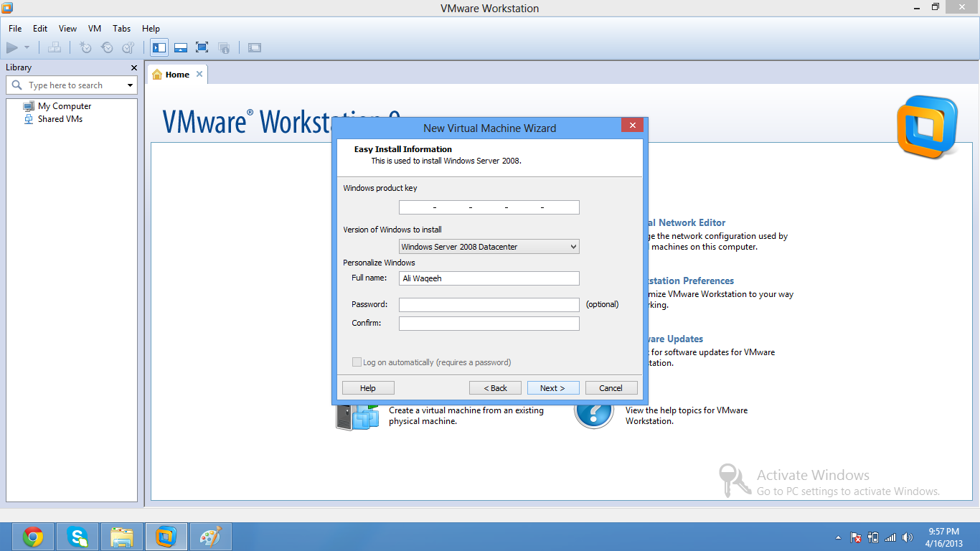The image size is (980, 551).
Task: Click the Full name field
Action: (x=489, y=278)
